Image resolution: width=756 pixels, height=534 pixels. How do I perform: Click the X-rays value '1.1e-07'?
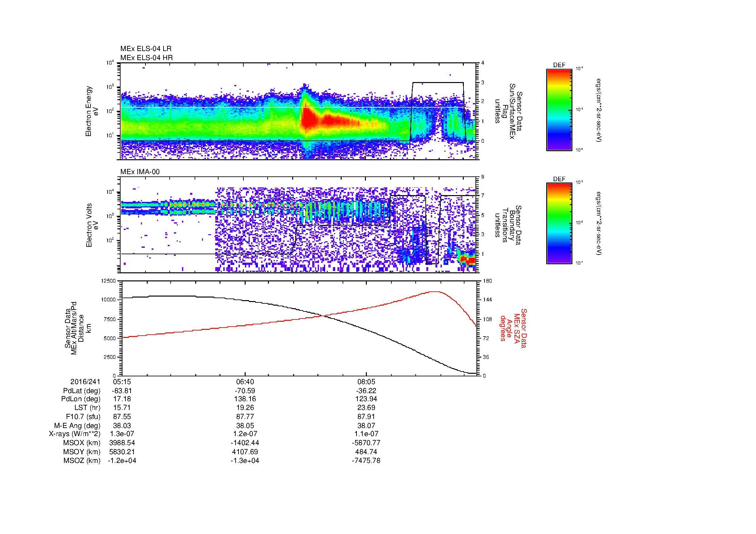click(366, 434)
